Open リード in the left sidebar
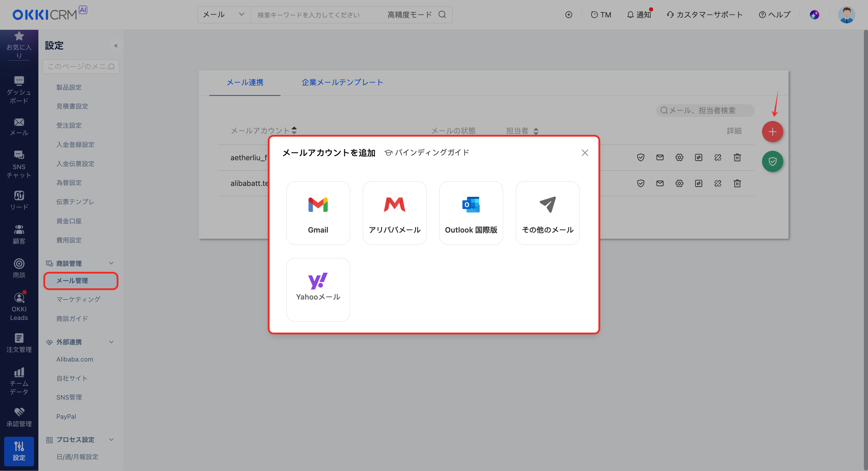Viewport: 868px width, 471px height. [x=19, y=201]
